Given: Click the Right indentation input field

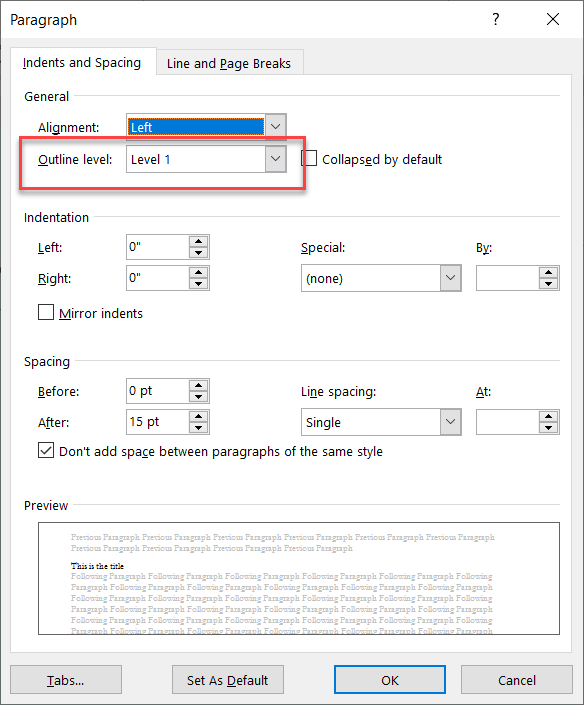Looking at the screenshot, I should [x=158, y=278].
